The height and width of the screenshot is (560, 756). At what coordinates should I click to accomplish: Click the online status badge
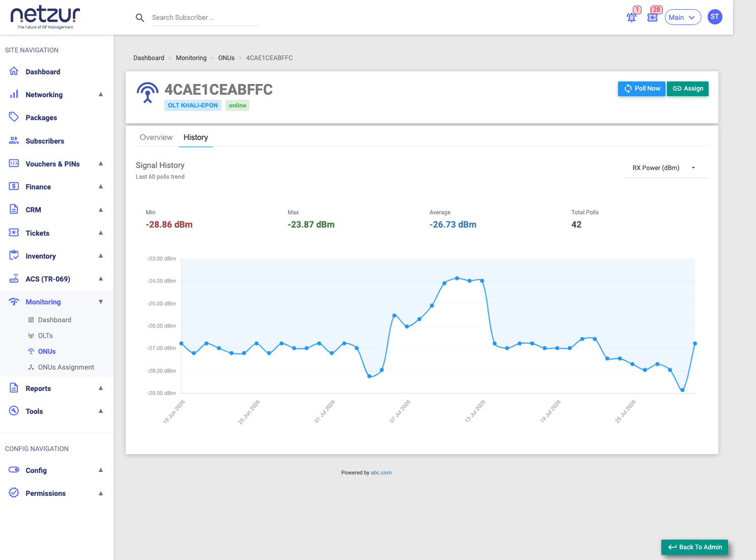[x=237, y=105]
